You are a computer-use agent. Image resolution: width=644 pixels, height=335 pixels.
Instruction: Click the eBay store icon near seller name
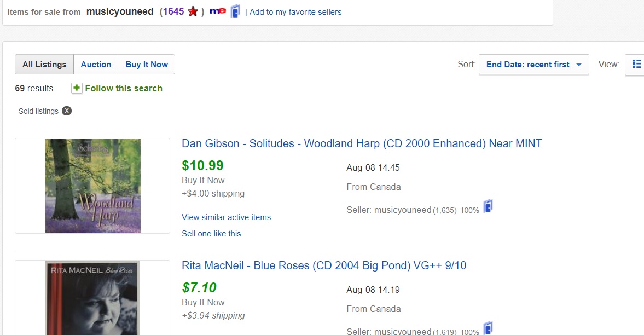[x=235, y=11]
